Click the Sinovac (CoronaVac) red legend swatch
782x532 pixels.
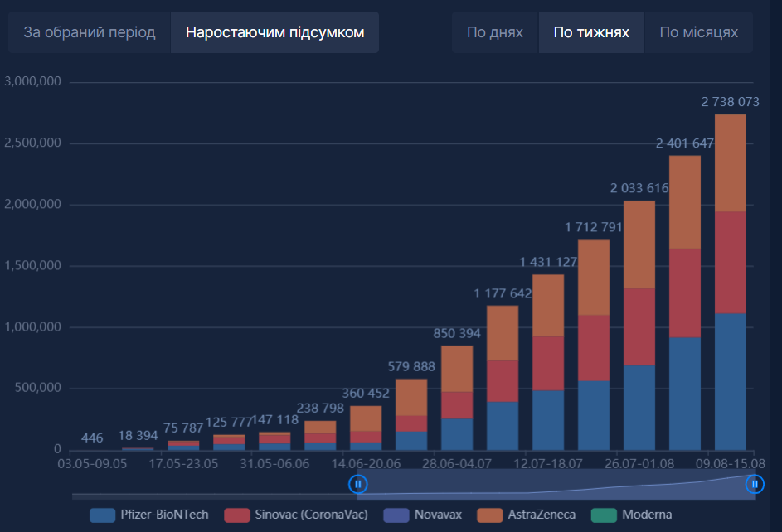tap(235, 515)
